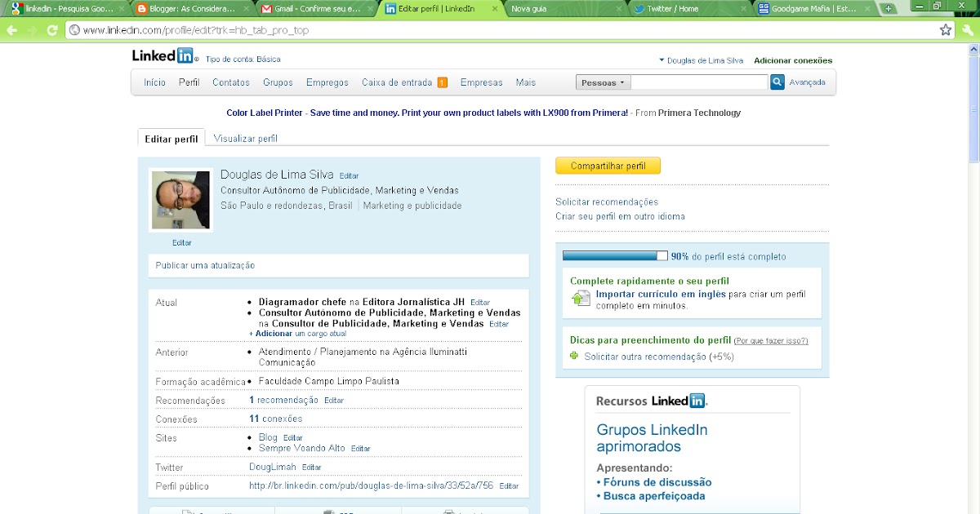Click Criar seu perfil em outro idioma
Viewport: 980px width, 514px height.
click(620, 216)
